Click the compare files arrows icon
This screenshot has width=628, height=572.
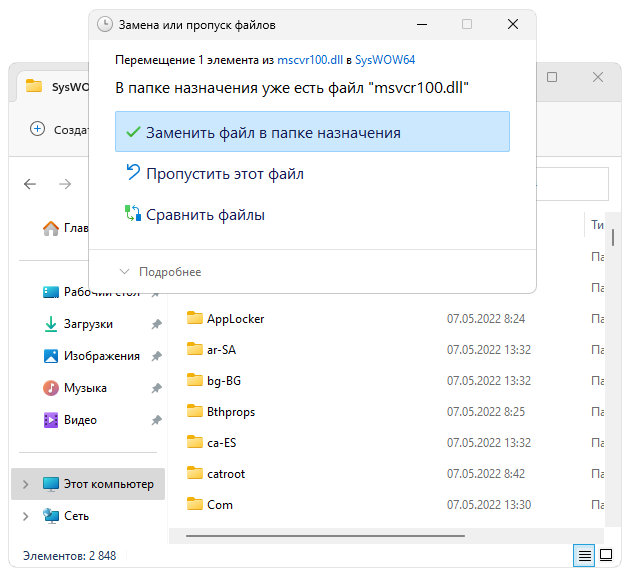[133, 213]
